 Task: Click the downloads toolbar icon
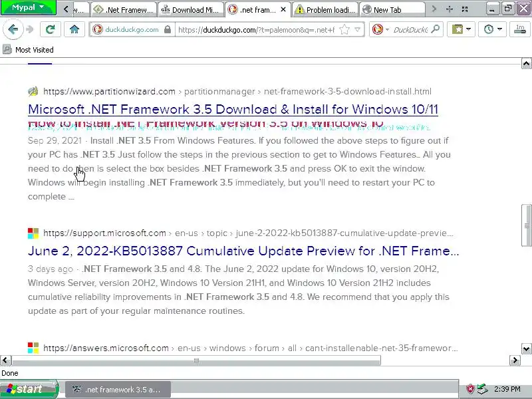520,29
